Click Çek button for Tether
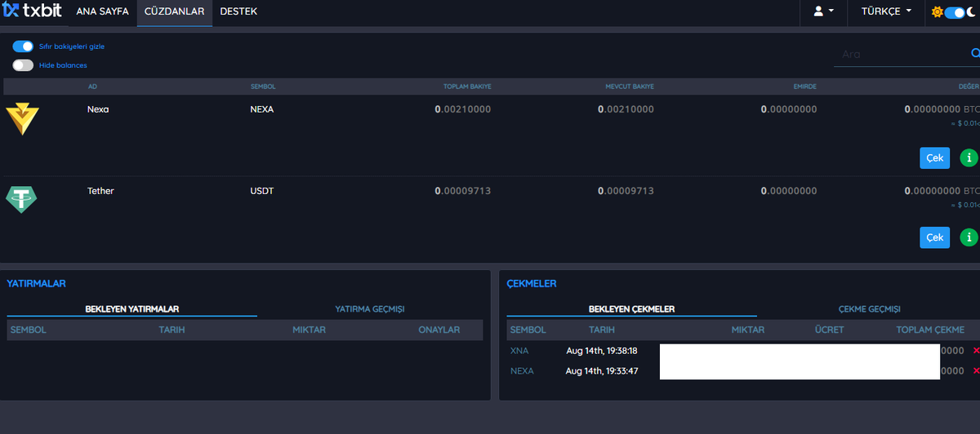Screen dimensions: 980x434 934,237
